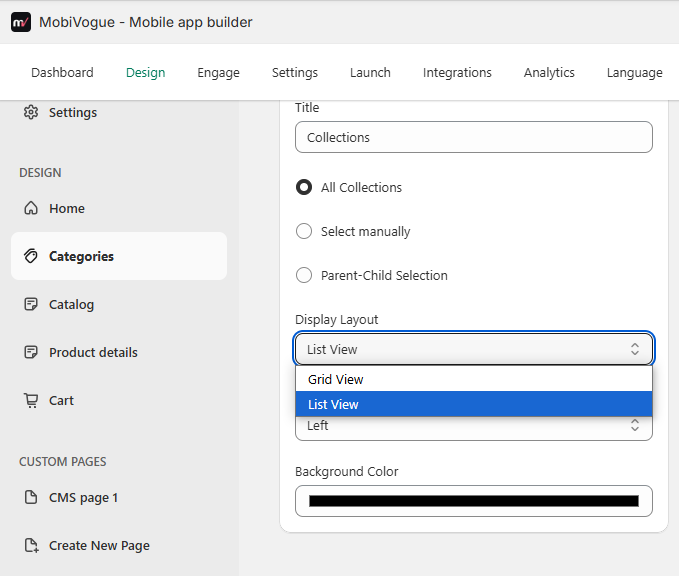
Task: Click the Categories tag icon
Action: click(x=31, y=256)
